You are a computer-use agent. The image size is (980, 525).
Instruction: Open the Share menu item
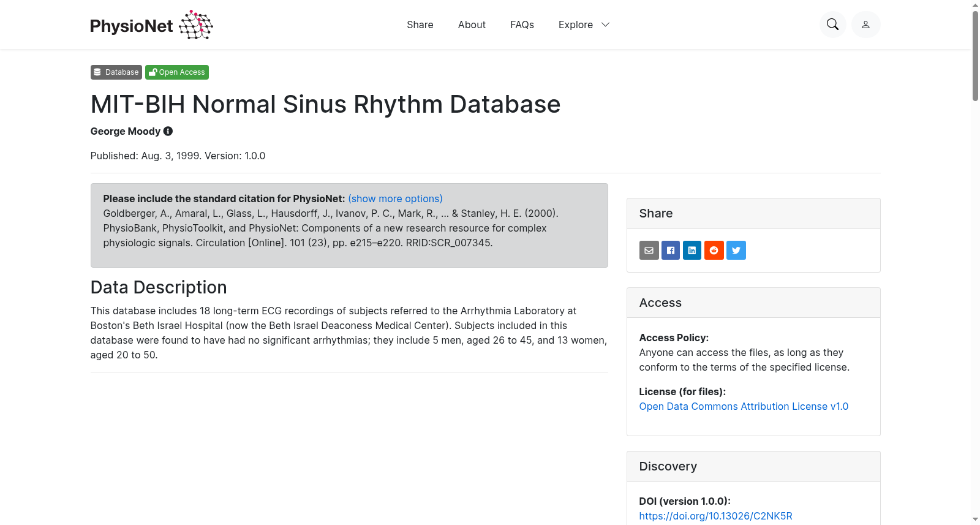[420, 25]
